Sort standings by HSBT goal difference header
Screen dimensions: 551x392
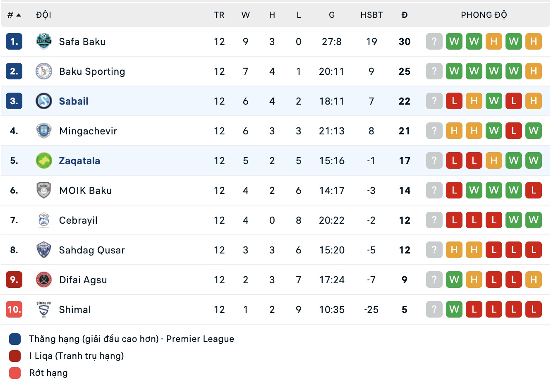click(x=371, y=15)
